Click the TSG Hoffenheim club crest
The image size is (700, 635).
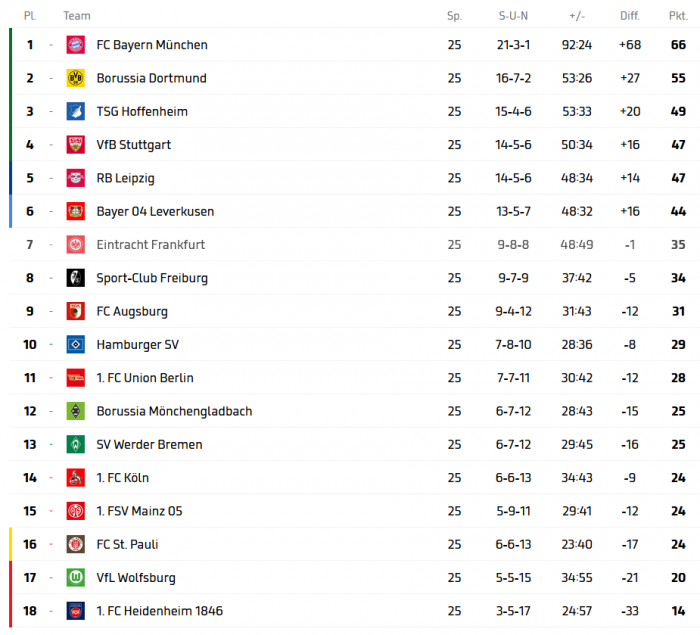(75, 111)
